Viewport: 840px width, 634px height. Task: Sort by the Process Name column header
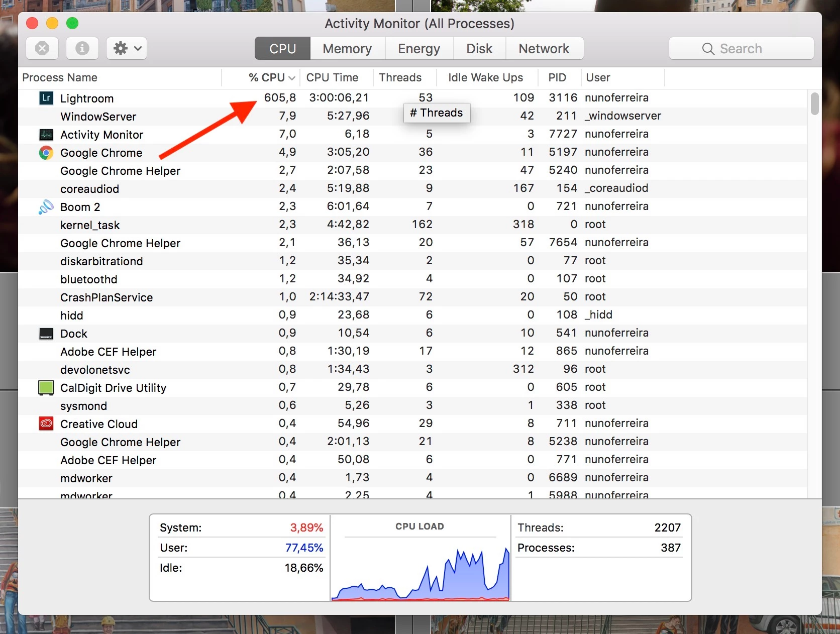(x=121, y=77)
